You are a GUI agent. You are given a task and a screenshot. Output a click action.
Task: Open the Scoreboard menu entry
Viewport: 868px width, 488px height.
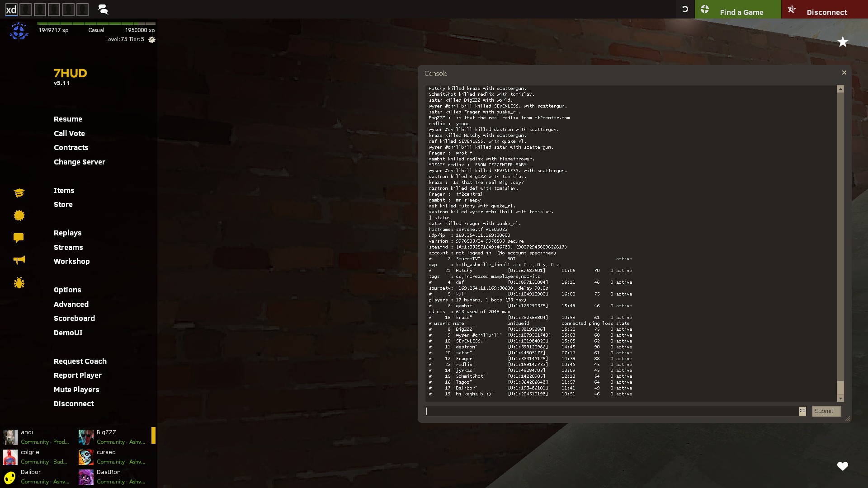tap(74, 318)
